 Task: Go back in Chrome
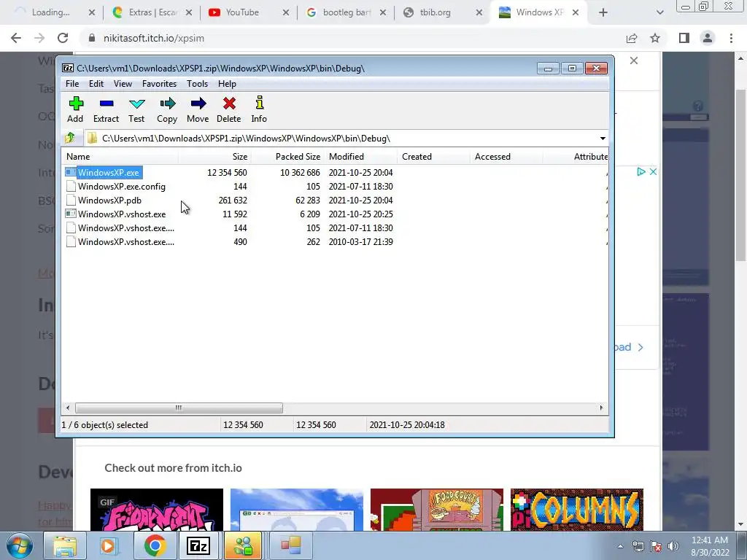[x=16, y=38]
